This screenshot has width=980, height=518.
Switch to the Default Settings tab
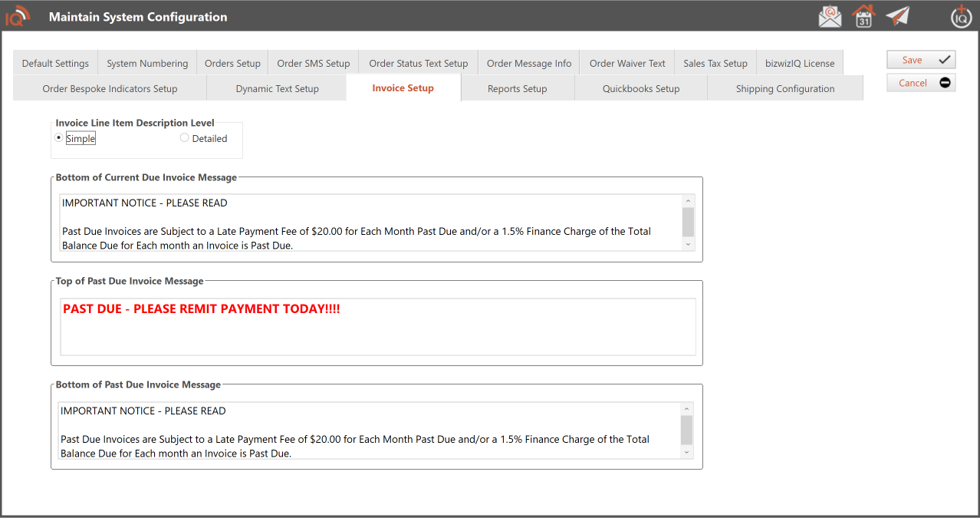tap(55, 64)
